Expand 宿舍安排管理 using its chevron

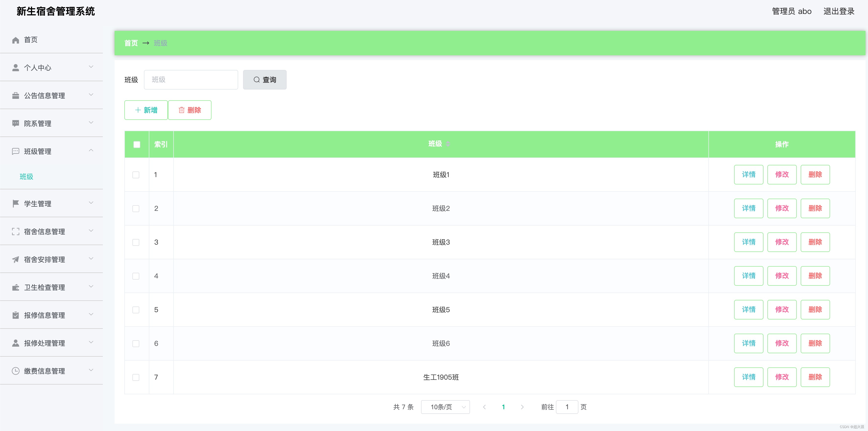tap(91, 259)
